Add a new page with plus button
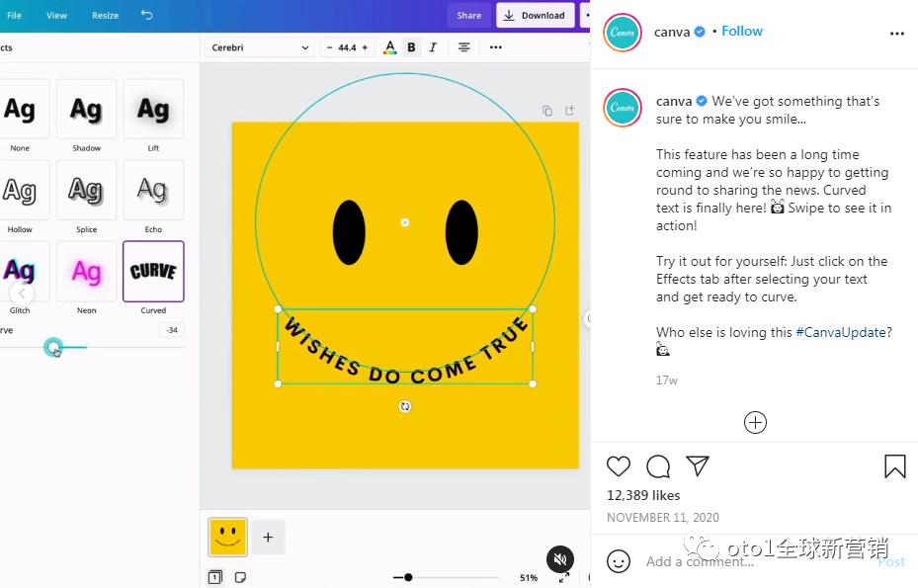Image resolution: width=918 pixels, height=588 pixels. coord(268,537)
